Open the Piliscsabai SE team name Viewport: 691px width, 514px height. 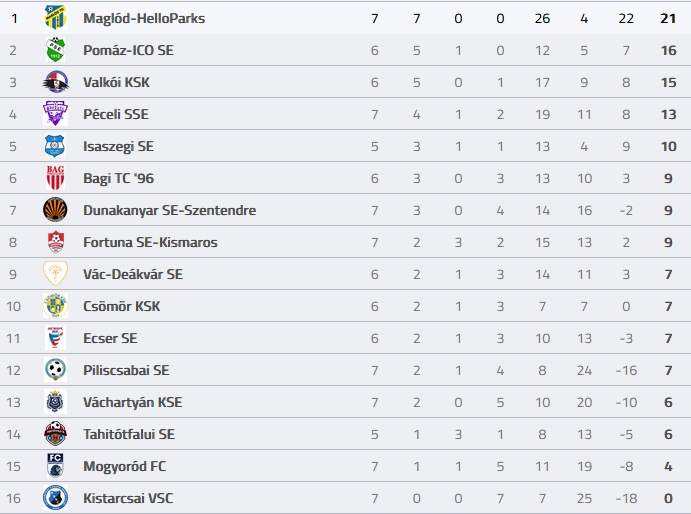(x=126, y=370)
